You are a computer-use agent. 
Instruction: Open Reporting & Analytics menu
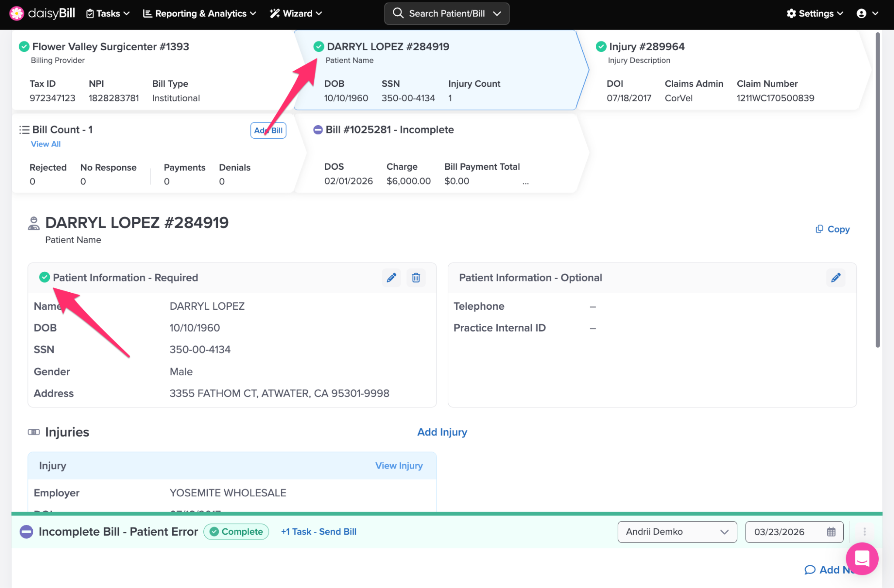tap(199, 14)
